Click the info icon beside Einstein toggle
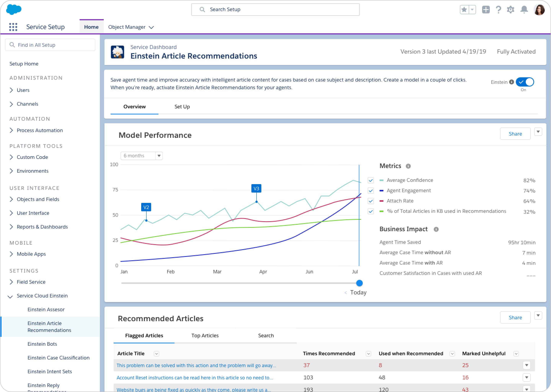The image size is (551, 392). [x=511, y=82]
